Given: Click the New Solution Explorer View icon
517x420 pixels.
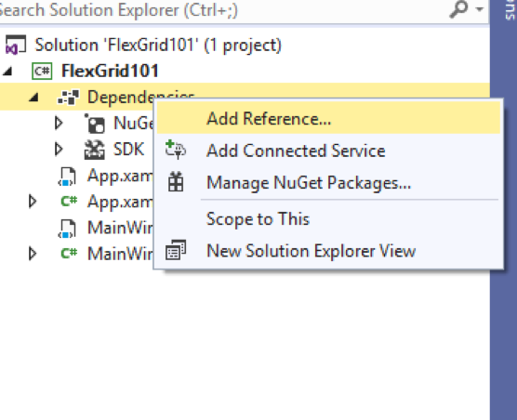Looking at the screenshot, I should coord(176,250).
